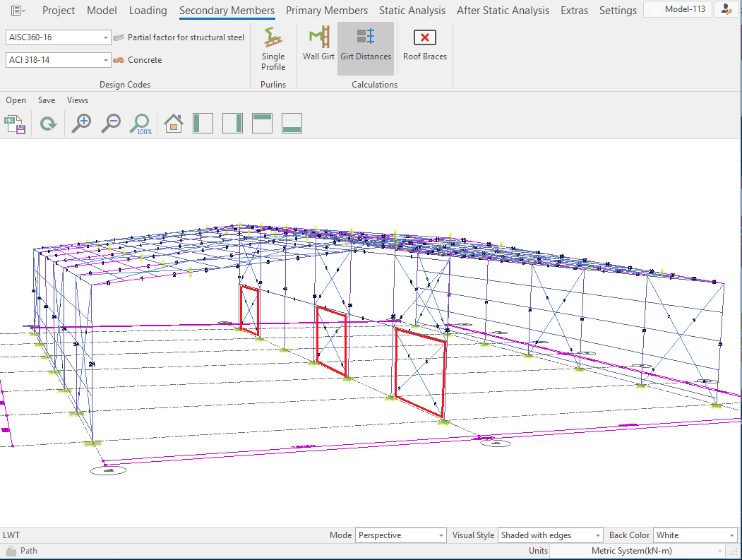Expand the ACI 318-14 concrete code dropdown
Image resolution: width=742 pixels, height=560 pixels.
pos(106,60)
